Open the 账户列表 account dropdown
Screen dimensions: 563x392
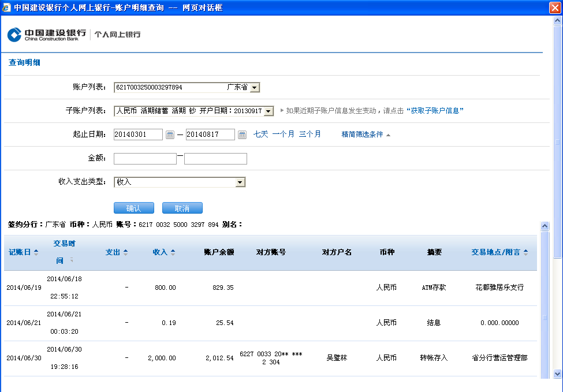tap(255, 87)
